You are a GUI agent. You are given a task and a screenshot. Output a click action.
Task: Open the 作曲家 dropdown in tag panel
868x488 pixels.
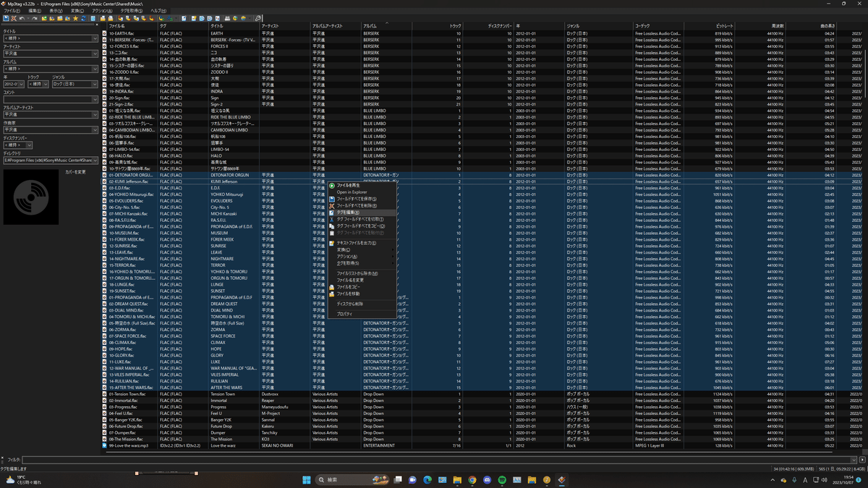tap(95, 130)
